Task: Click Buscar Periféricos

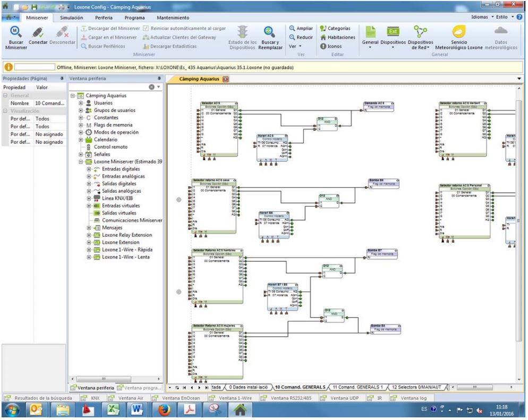Action: (103, 46)
